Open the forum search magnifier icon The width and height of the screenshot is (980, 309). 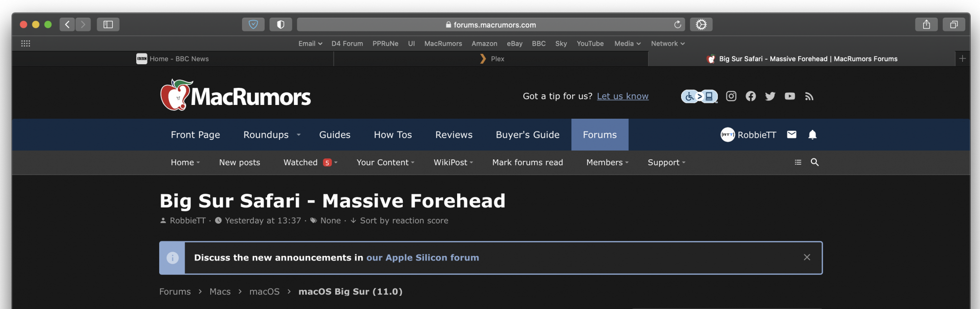(815, 162)
